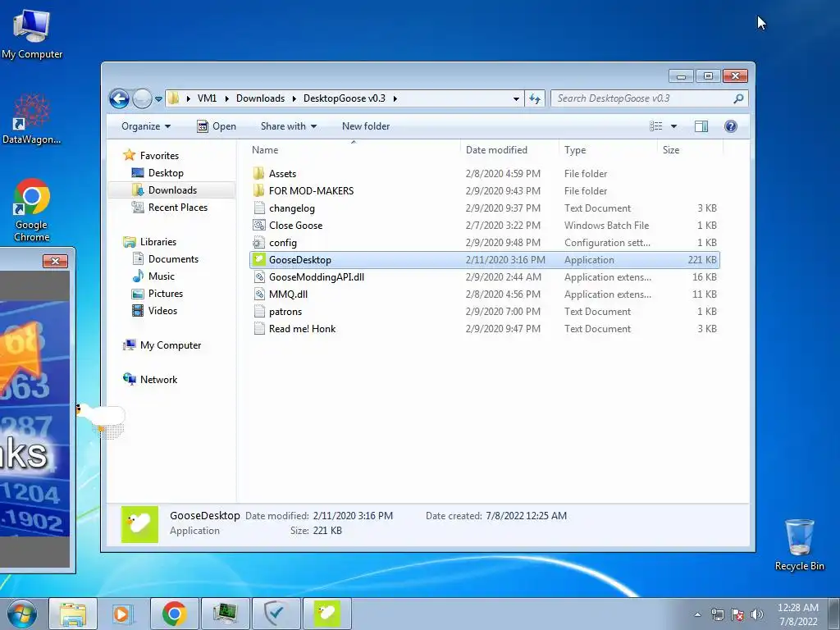Click the Google Chrome desktop shortcut
The height and width of the screenshot is (630, 840).
pyautogui.click(x=32, y=210)
